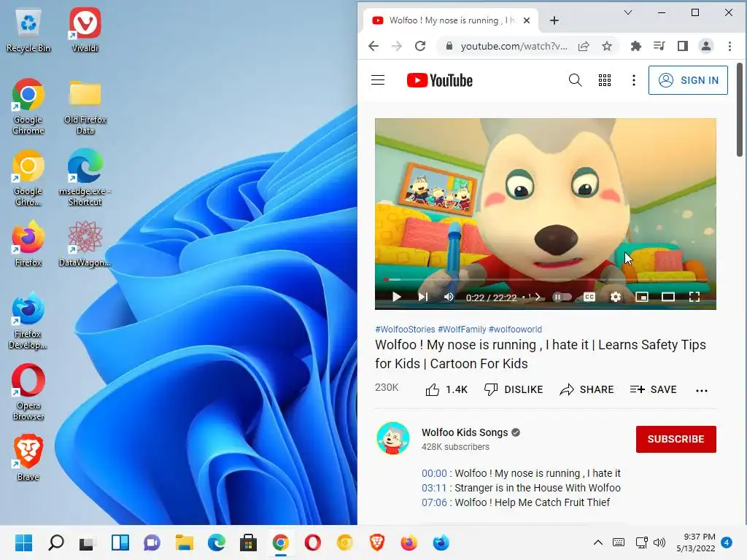Click the YouTube logo to go home
This screenshot has width=747, height=560.
(x=440, y=80)
